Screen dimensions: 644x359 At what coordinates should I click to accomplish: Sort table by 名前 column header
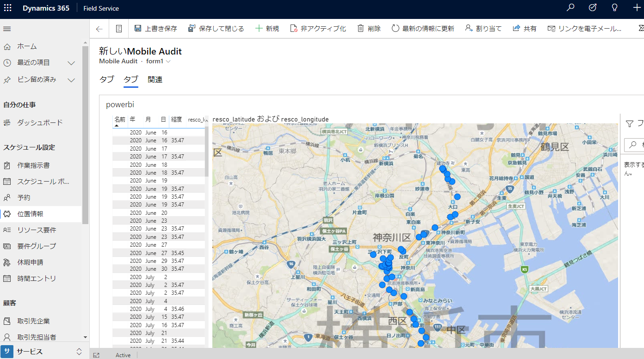point(119,119)
